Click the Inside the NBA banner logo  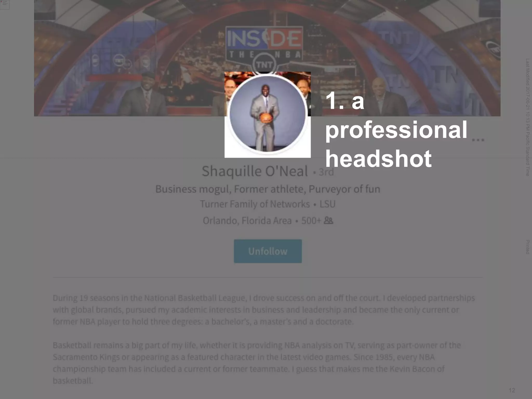point(264,43)
